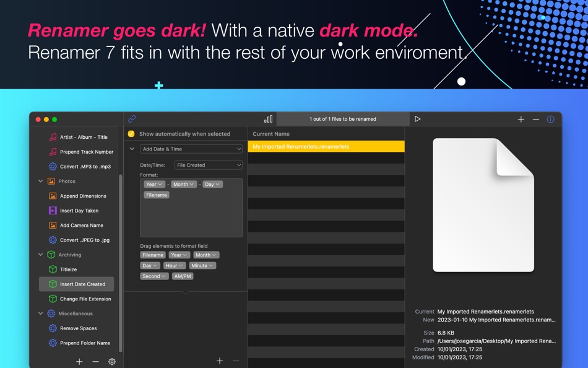The width and height of the screenshot is (588, 368).
Task: Remove files with toolbar minus icon
Action: [536, 119]
